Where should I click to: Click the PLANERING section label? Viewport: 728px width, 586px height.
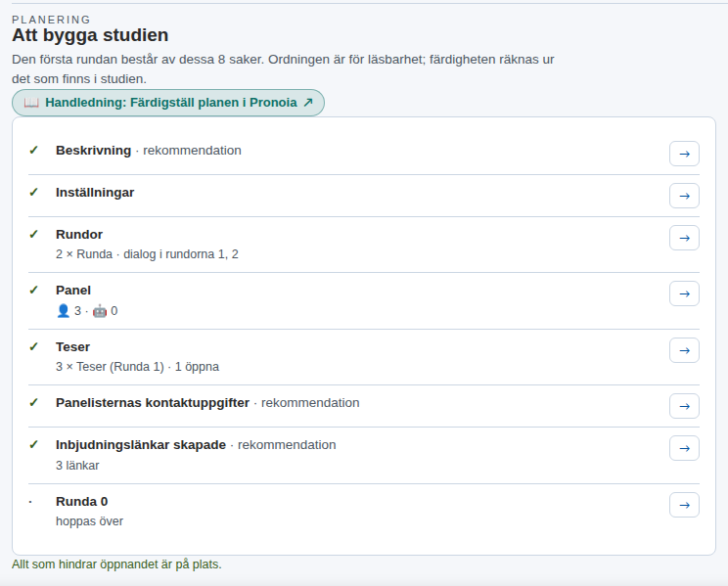[x=51, y=20]
